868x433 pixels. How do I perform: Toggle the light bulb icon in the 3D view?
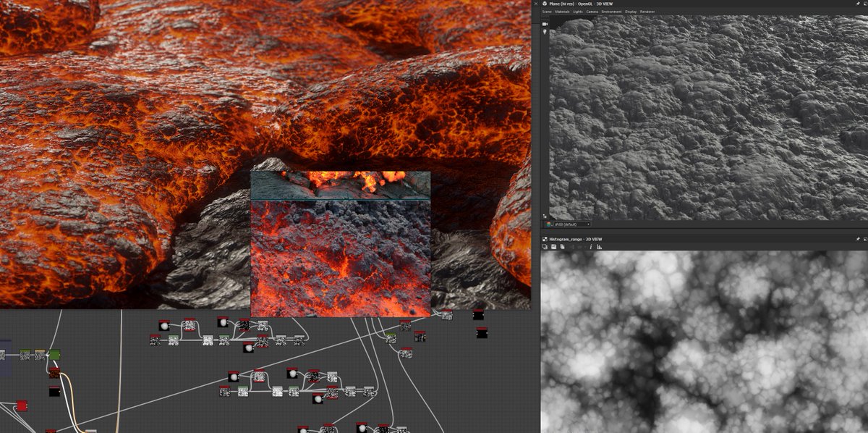point(545,31)
